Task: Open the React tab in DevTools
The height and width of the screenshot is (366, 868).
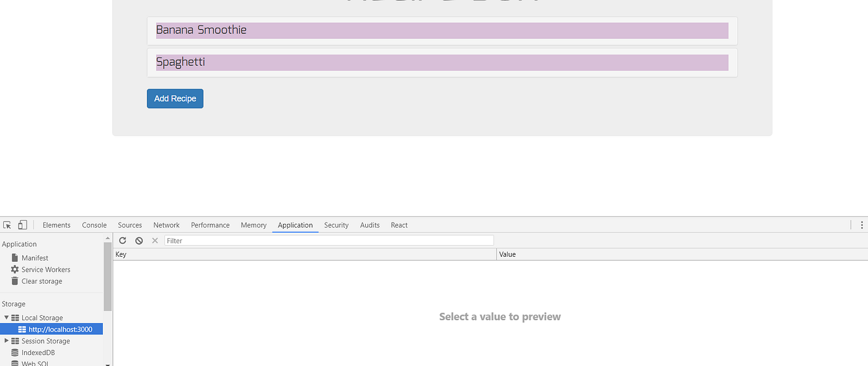Action: click(399, 225)
